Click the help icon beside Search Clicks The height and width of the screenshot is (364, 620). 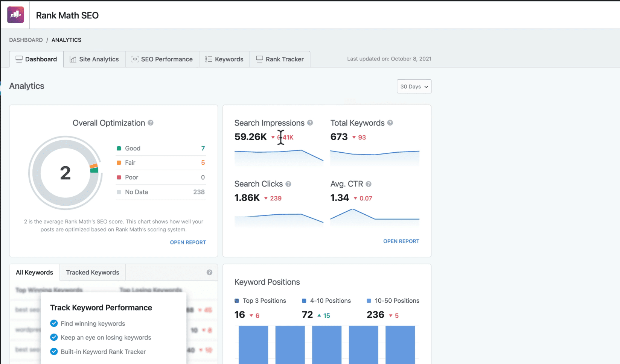[x=288, y=184]
